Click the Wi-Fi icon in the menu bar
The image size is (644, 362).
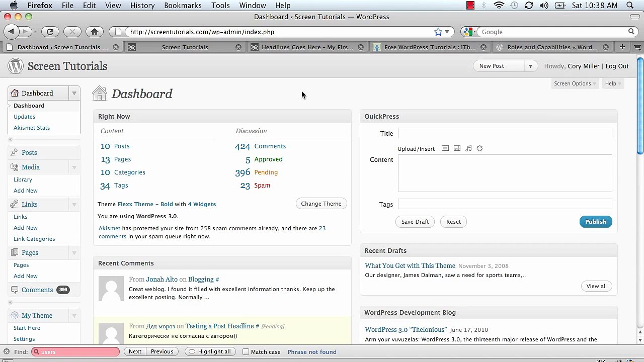(499, 6)
